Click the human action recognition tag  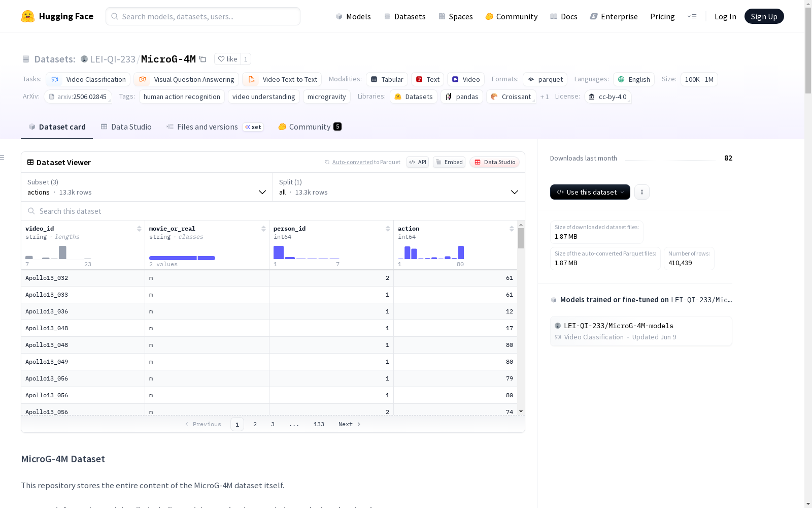point(182,97)
